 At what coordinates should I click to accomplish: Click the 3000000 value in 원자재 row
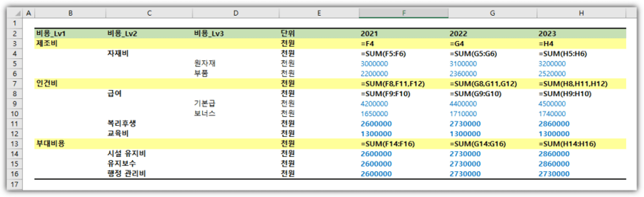[404, 63]
